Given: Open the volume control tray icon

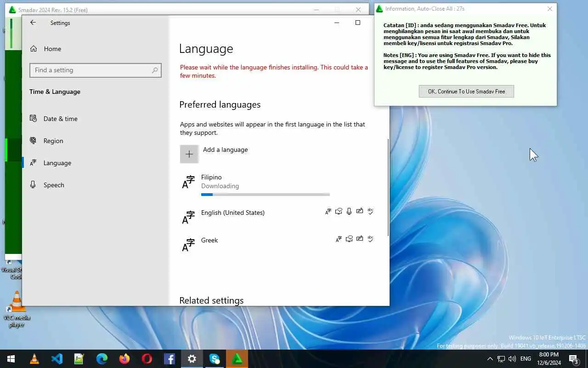Looking at the screenshot, I should pos(512,359).
